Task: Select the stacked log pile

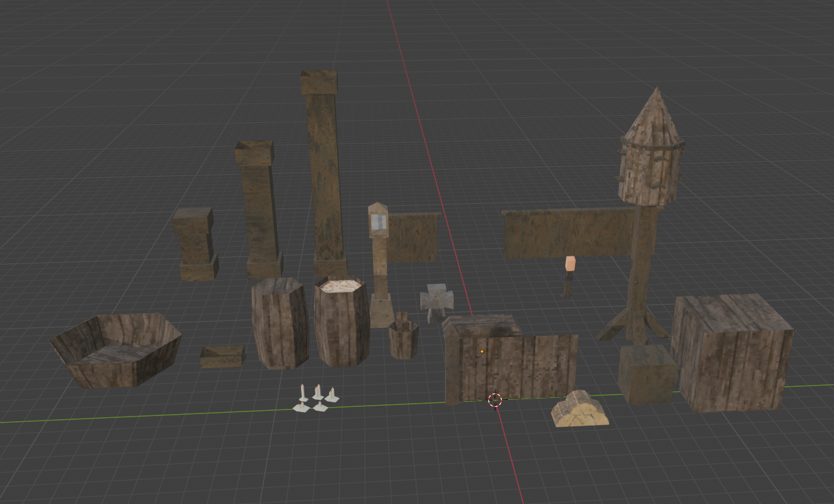Action: pos(580,410)
